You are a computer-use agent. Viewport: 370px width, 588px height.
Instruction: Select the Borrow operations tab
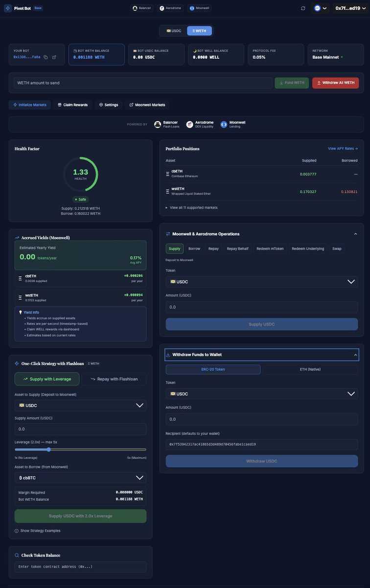194,248
